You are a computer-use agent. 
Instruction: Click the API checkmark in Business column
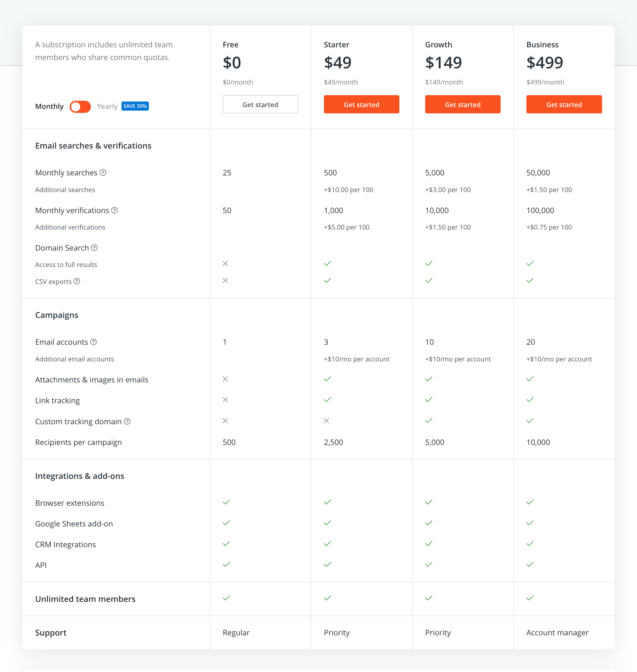click(529, 564)
